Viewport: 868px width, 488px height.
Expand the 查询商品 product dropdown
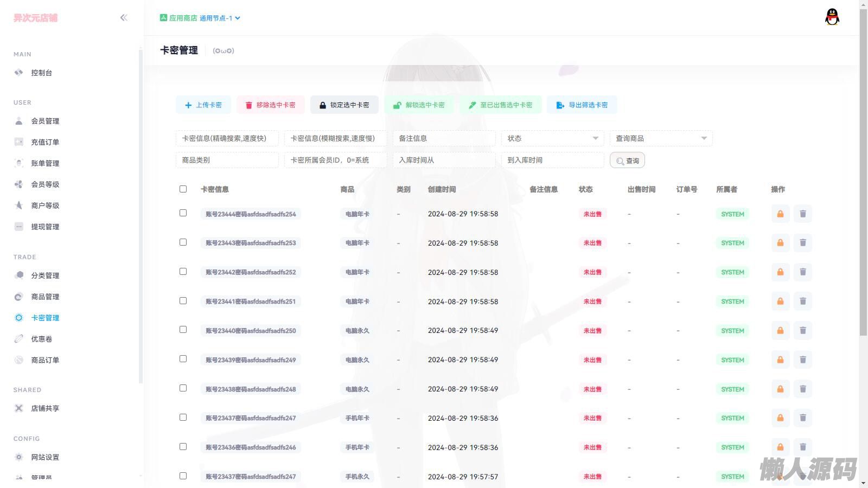[x=661, y=139]
